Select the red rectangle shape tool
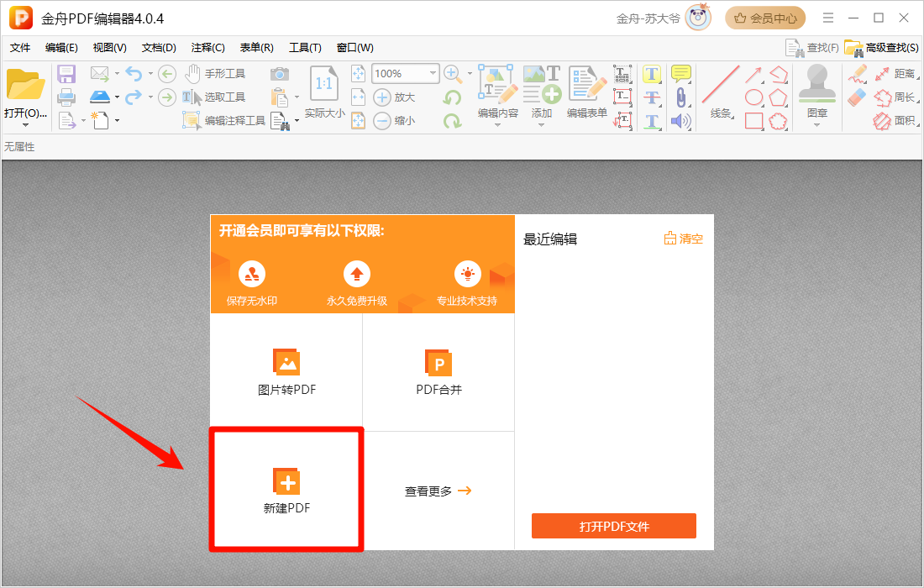The height and width of the screenshot is (588, 924). click(753, 121)
